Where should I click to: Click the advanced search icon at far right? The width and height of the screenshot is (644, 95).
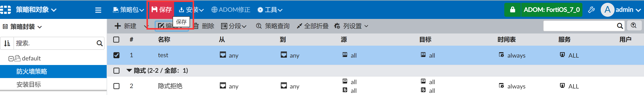[633, 25]
